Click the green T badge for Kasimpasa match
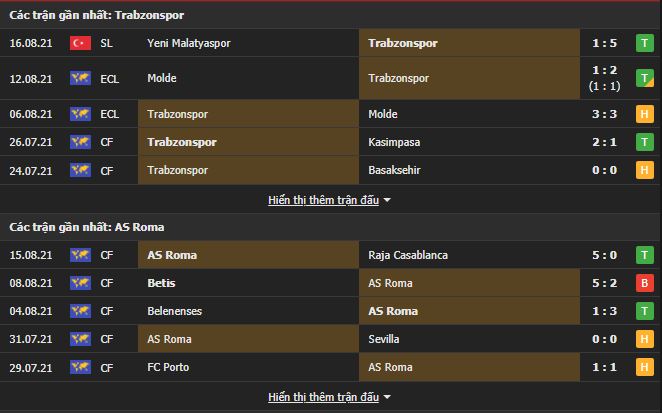This screenshot has width=662, height=413. click(x=645, y=142)
